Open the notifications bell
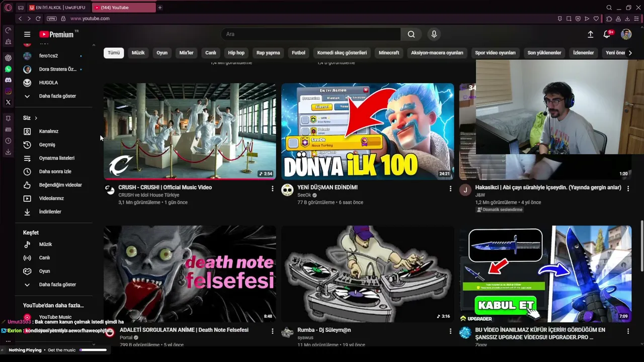644x362 pixels. coord(607,34)
